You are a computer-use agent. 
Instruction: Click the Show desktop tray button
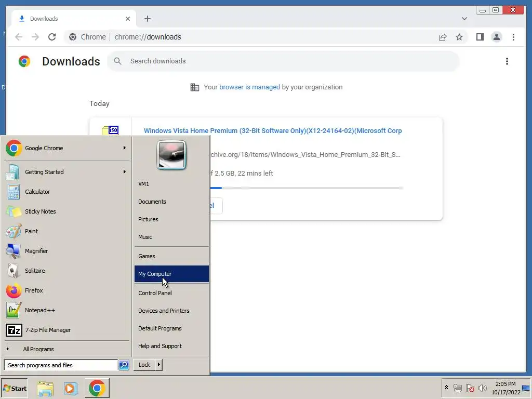(x=526, y=388)
